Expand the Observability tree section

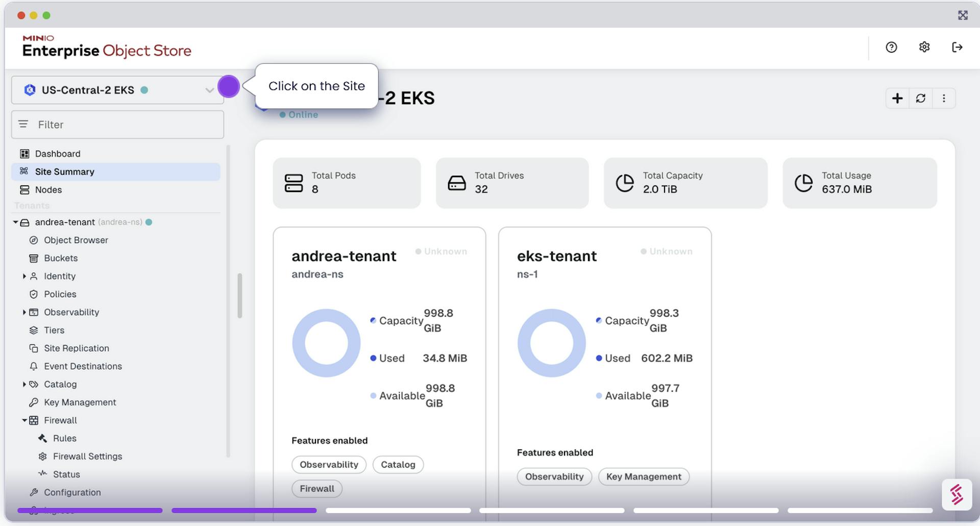click(24, 312)
